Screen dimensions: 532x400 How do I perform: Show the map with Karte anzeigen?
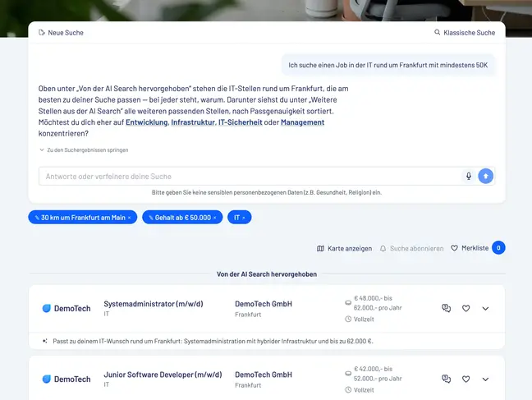pyautogui.click(x=344, y=249)
